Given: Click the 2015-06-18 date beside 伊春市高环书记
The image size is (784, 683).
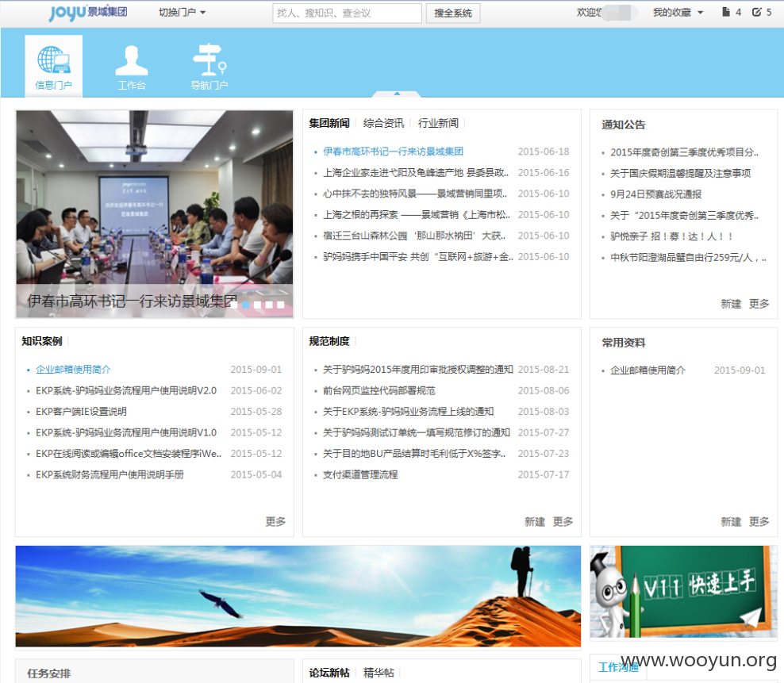Looking at the screenshot, I should [544, 152].
